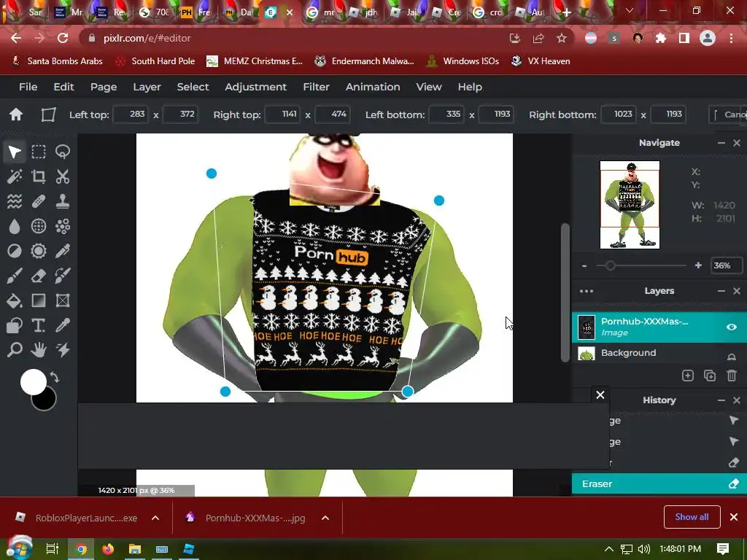Viewport: 747px width, 560px height.
Task: Select the Lasso selection tool
Action: tap(63, 152)
